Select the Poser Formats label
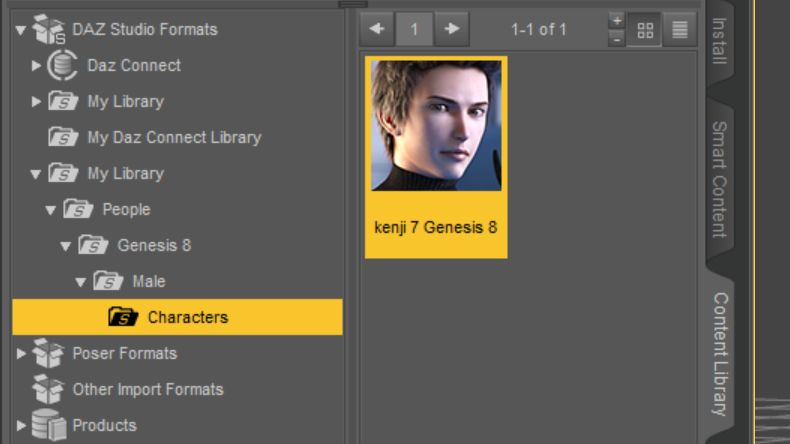Viewport: 790px width, 444px height. coord(125,353)
